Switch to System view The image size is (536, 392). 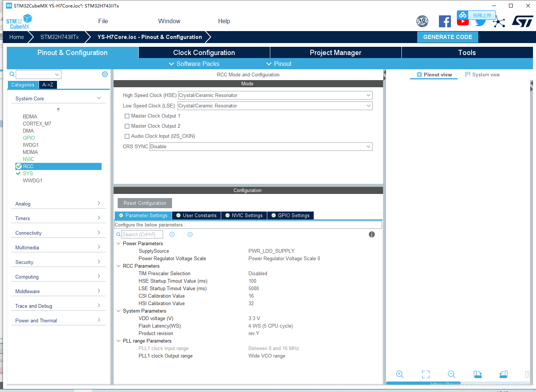482,75
